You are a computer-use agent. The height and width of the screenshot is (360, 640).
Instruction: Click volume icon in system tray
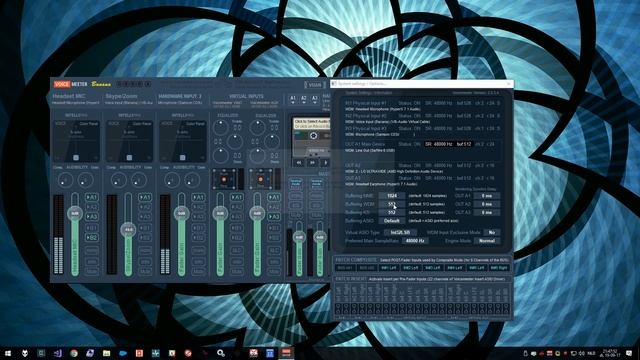coord(582,353)
